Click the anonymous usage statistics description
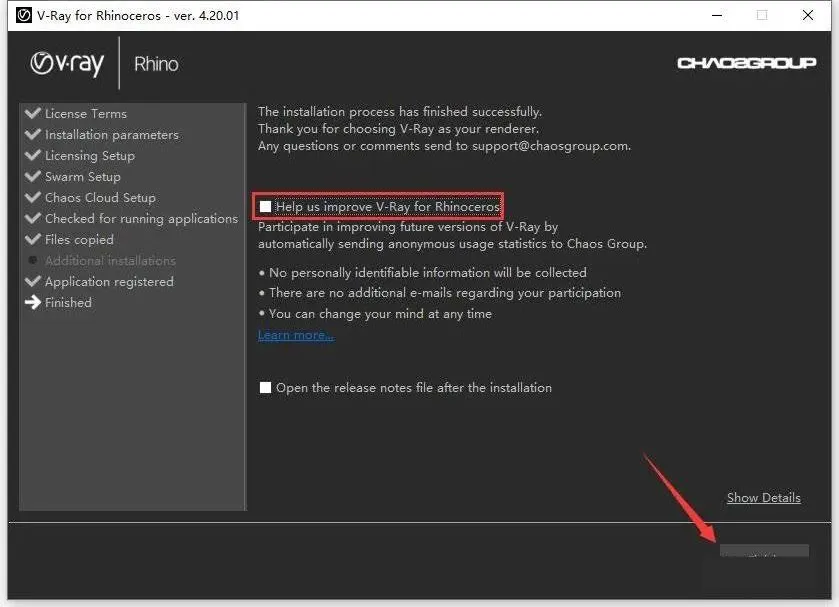Image resolution: width=839 pixels, height=607 pixels. 452,236
